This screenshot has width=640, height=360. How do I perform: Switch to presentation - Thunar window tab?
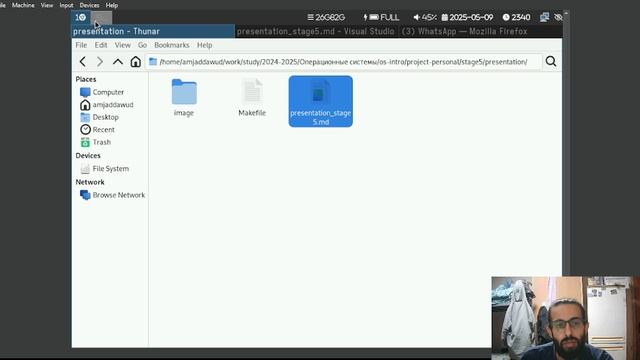click(153, 31)
